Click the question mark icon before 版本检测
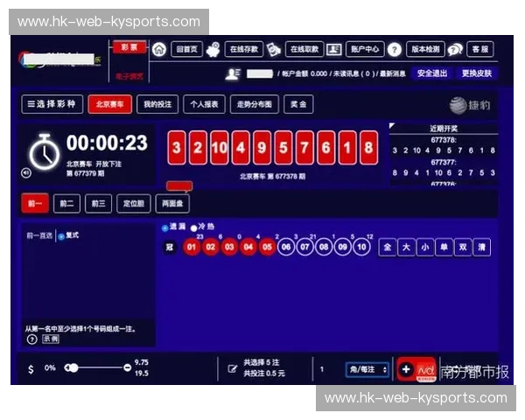Screen dimensions: 525x420 [x=395, y=49]
